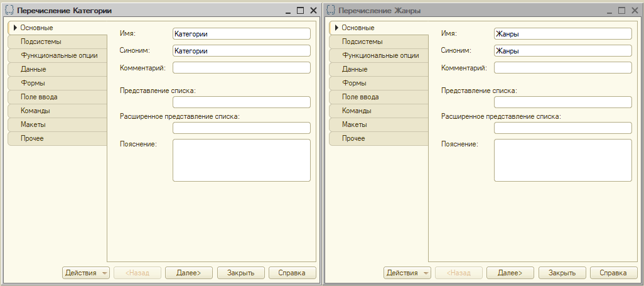Image resolution: width=644 pixels, height=286 pixels.
Task: Open Подсистемы tab in Категории window
Action: 58,42
